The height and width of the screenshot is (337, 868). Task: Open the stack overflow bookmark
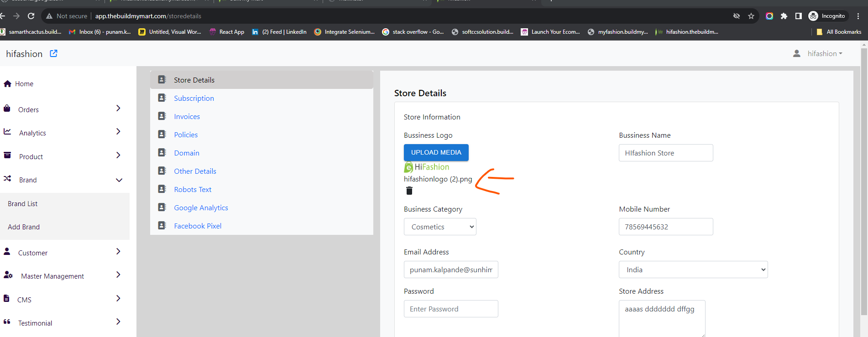click(413, 32)
